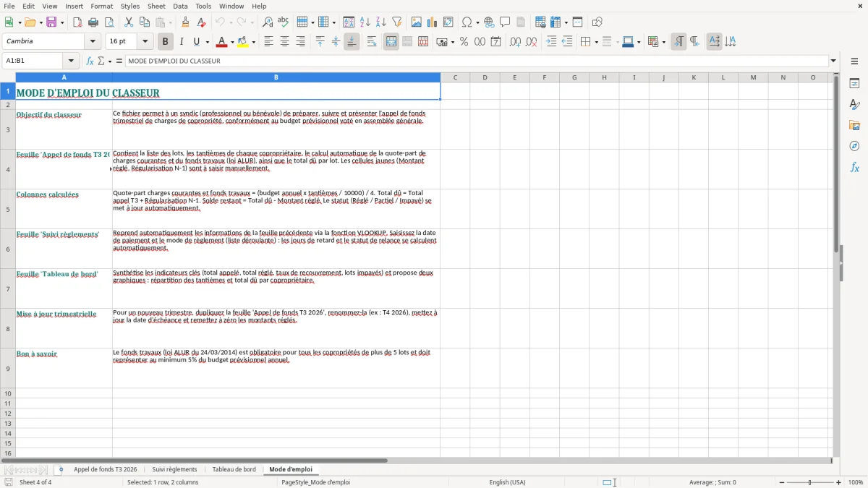Open the Borders dropdown arrow
Screen dimensions: 868x488
coord(596,42)
